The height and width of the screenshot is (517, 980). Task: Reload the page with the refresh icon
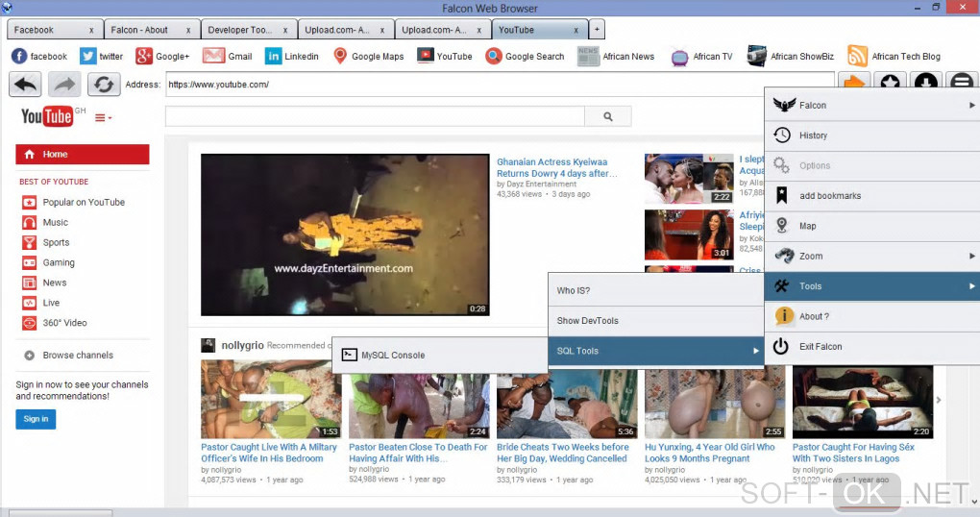coord(104,85)
